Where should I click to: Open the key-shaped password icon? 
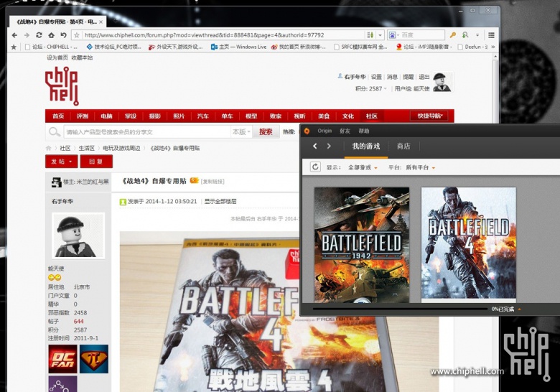pyautogui.click(x=452, y=35)
